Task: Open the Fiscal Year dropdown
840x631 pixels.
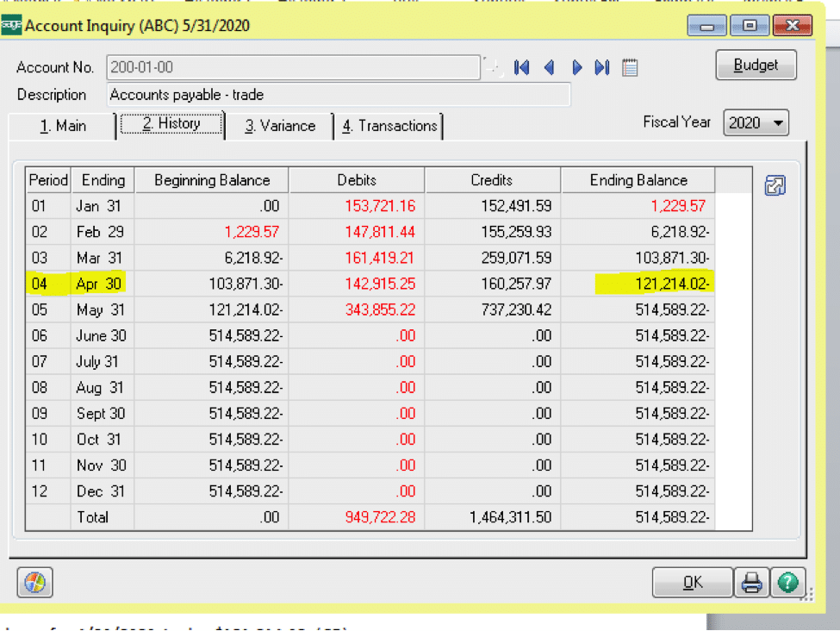Action: point(756,123)
